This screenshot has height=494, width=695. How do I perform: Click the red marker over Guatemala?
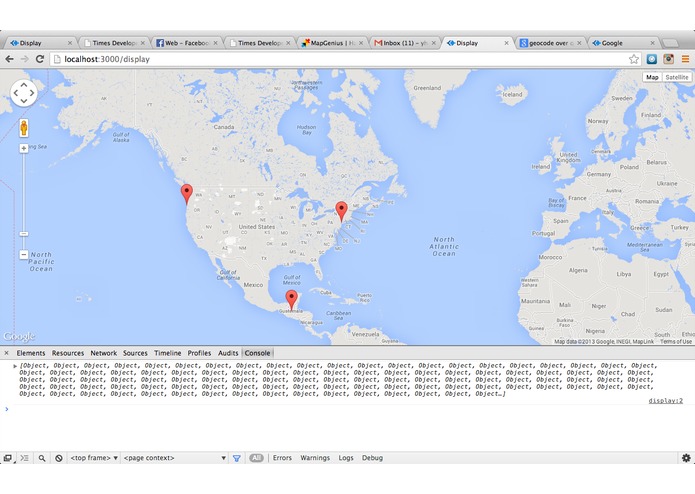[291, 300]
